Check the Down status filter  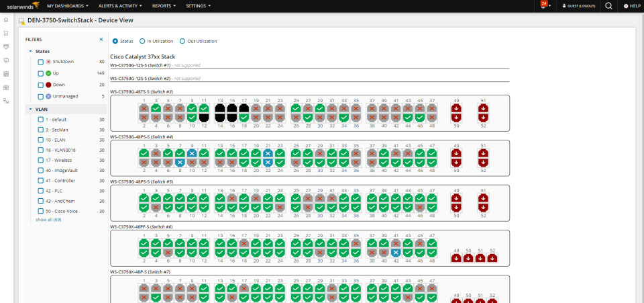[41, 85]
